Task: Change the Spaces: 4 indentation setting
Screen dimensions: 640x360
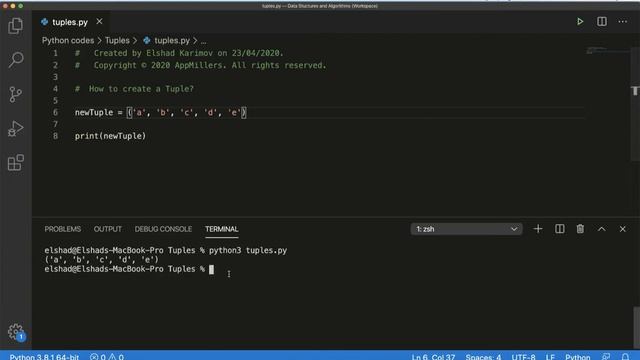Action: pyautogui.click(x=483, y=357)
